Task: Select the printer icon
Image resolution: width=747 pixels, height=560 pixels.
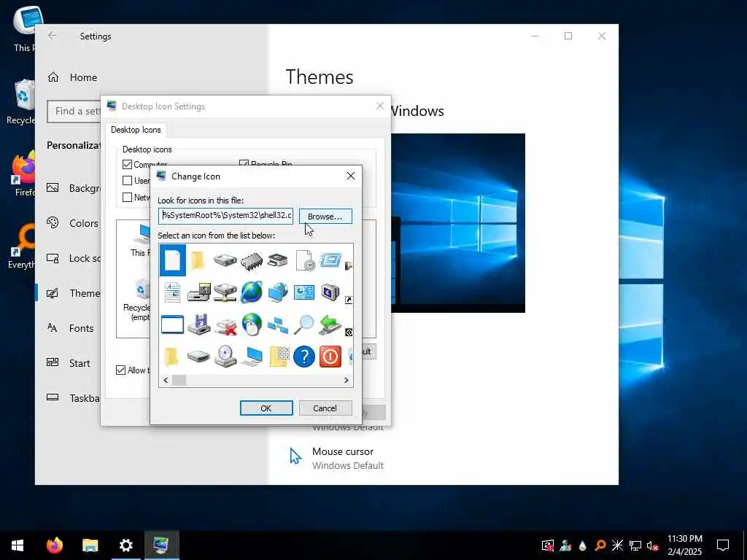Action: tap(278, 260)
